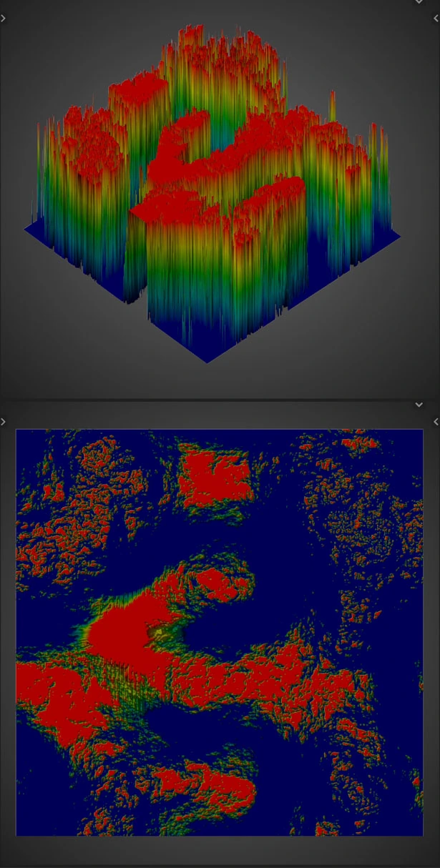Open the down-chevron menu above 3D view
Image resolution: width=440 pixels, height=868 pixels.
419,2
